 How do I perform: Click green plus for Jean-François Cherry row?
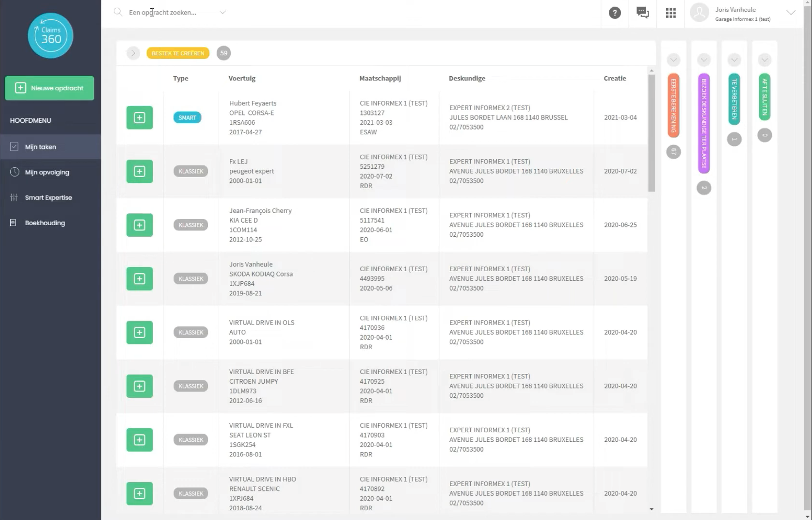pyautogui.click(x=140, y=225)
